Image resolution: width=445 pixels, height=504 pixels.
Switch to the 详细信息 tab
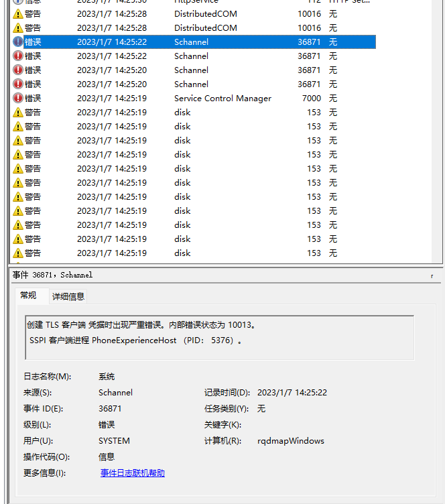click(68, 296)
